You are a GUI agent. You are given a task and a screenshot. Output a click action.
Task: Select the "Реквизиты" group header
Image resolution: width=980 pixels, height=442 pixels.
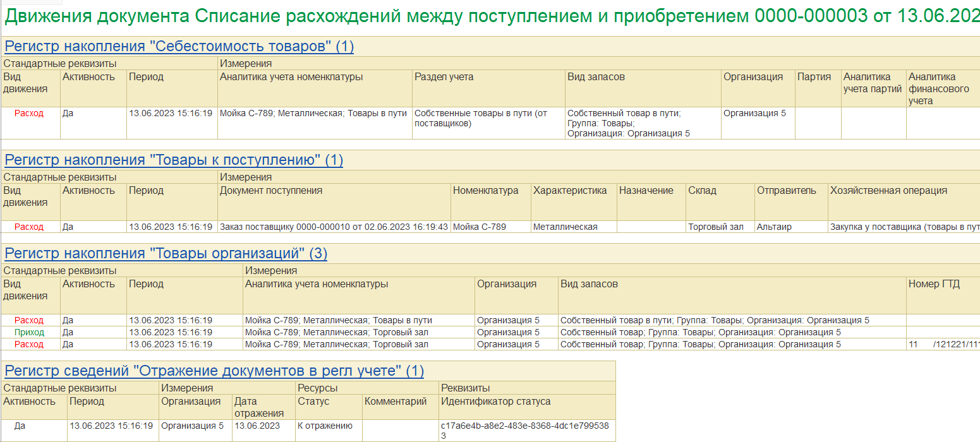click(x=527, y=388)
